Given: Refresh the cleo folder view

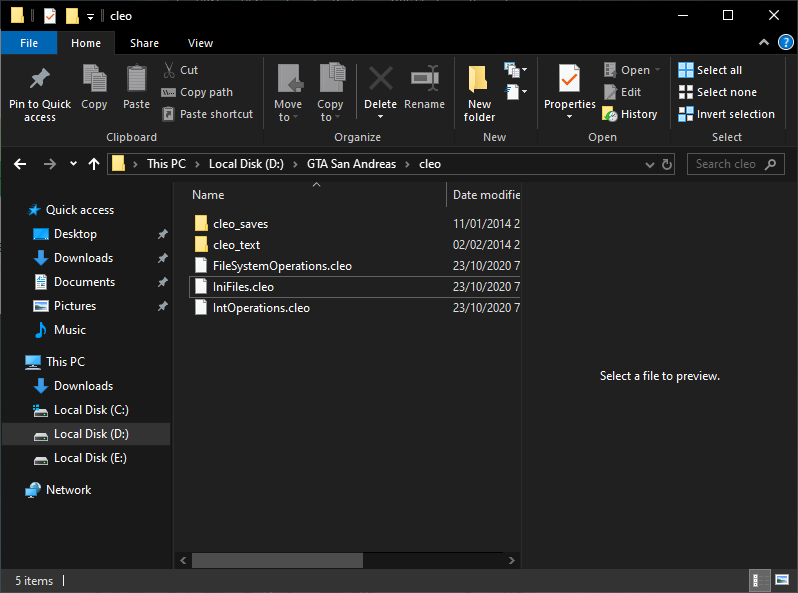Looking at the screenshot, I should pos(666,164).
